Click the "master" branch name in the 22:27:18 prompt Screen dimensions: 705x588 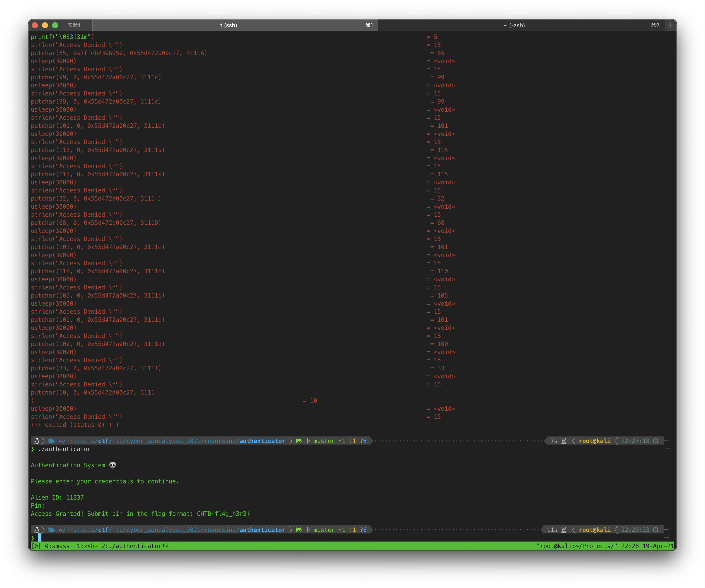coord(324,441)
